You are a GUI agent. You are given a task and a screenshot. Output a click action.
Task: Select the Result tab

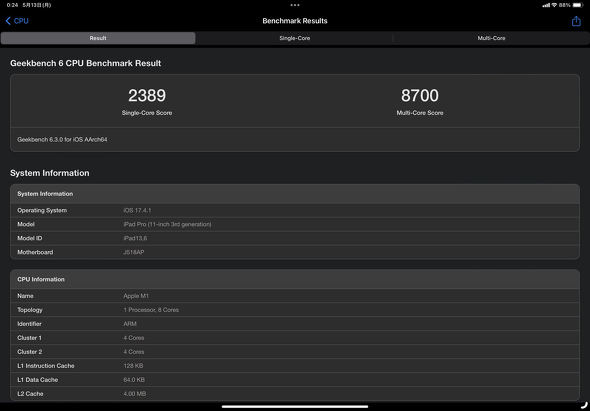pyautogui.click(x=98, y=38)
